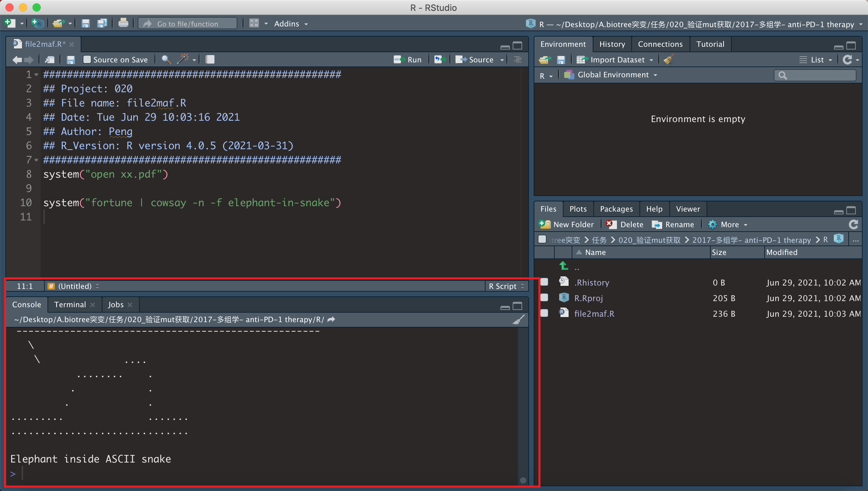Expand the Global Environment dropdown
This screenshot has height=491, width=868.
click(611, 75)
